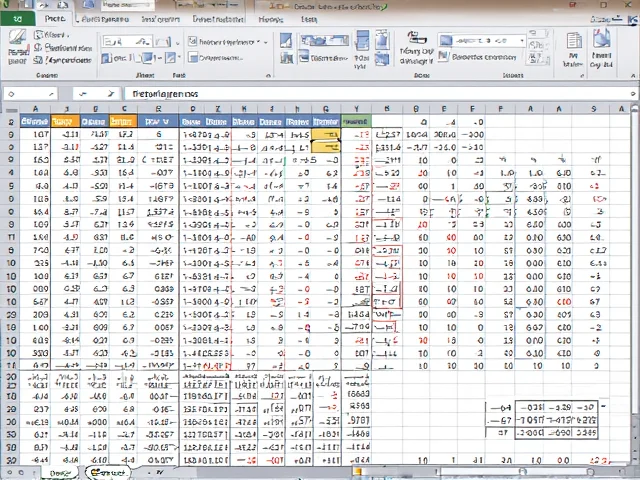Click the bar chart icon below the blue chart icon

coord(287,58)
